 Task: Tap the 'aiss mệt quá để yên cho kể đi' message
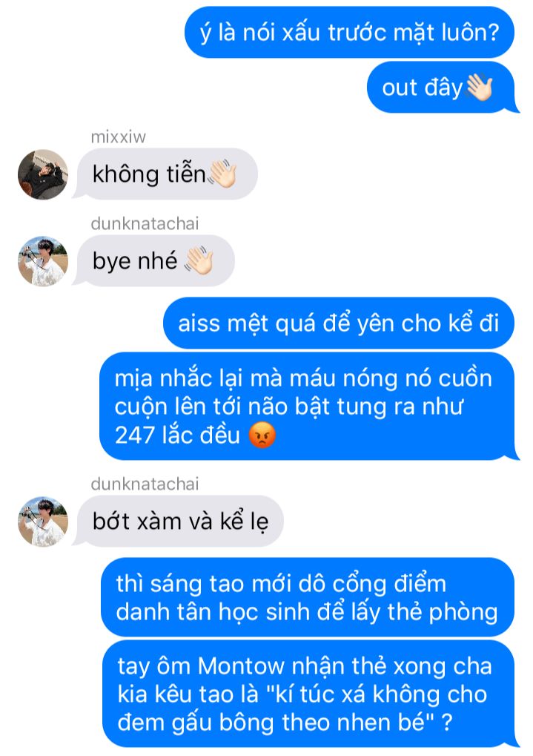(339, 323)
